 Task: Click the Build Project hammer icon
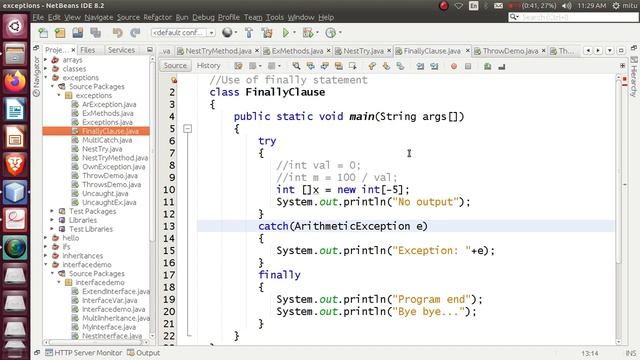coord(249,33)
